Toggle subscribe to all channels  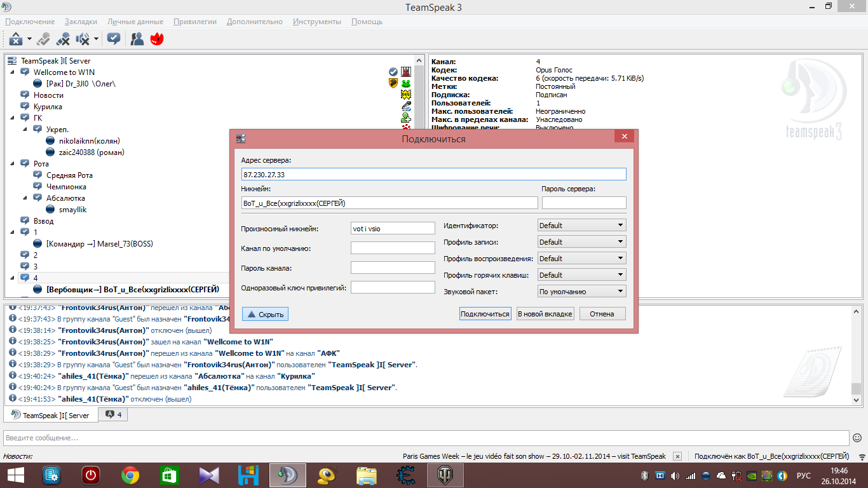[x=114, y=39]
